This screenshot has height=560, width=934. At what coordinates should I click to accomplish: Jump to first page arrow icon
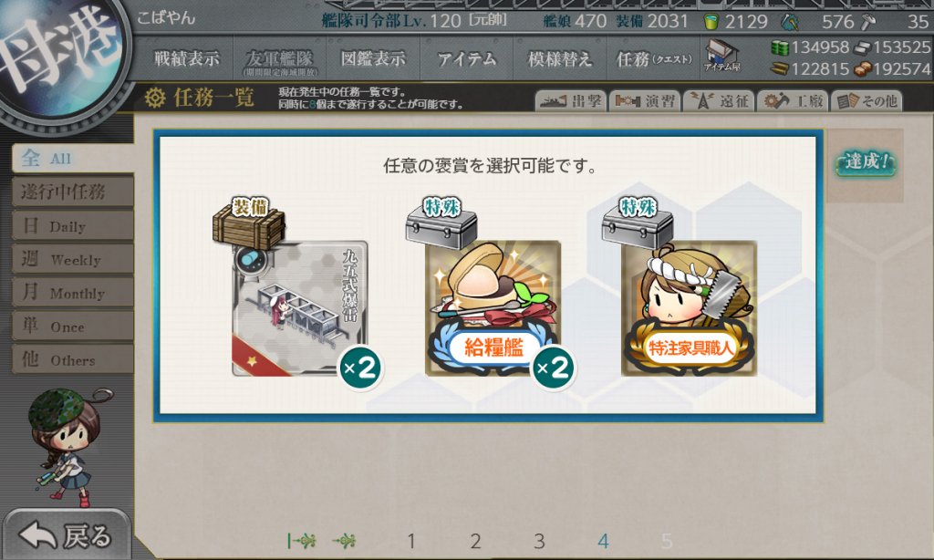click(x=301, y=541)
